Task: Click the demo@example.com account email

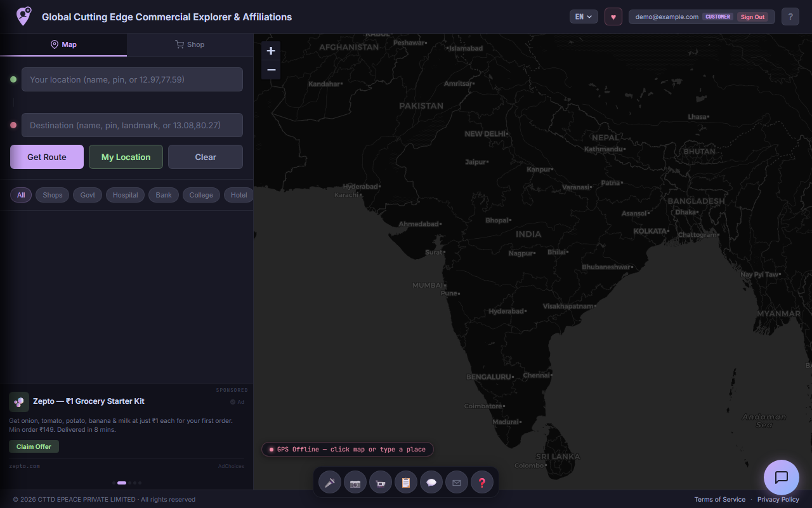Action: point(667,17)
